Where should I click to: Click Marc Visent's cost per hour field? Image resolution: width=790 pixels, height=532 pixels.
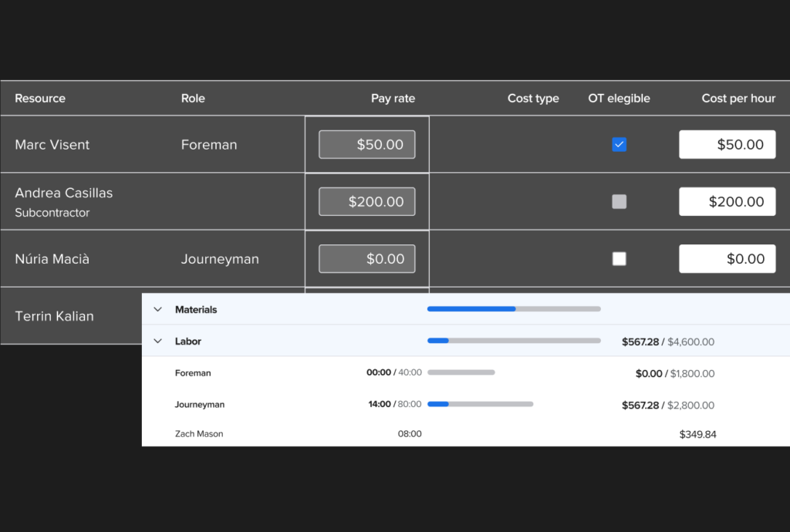point(727,144)
